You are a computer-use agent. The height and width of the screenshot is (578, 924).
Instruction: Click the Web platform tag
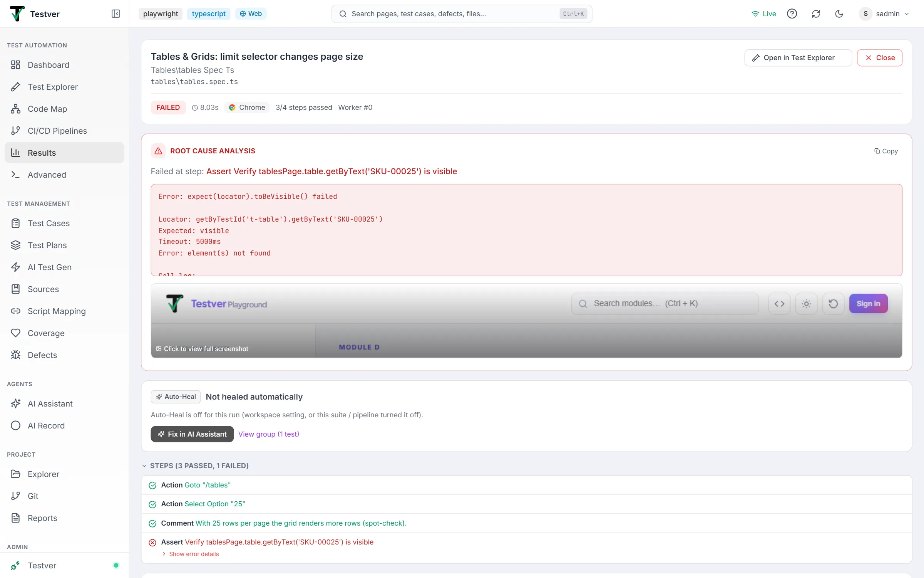tap(251, 14)
